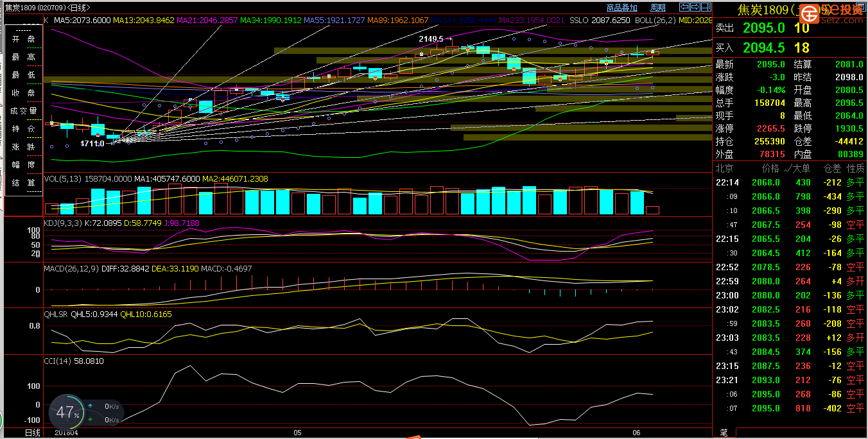868x439 pixels.
Task: Click the 买入 bid price 2094.5
Action: [764, 47]
